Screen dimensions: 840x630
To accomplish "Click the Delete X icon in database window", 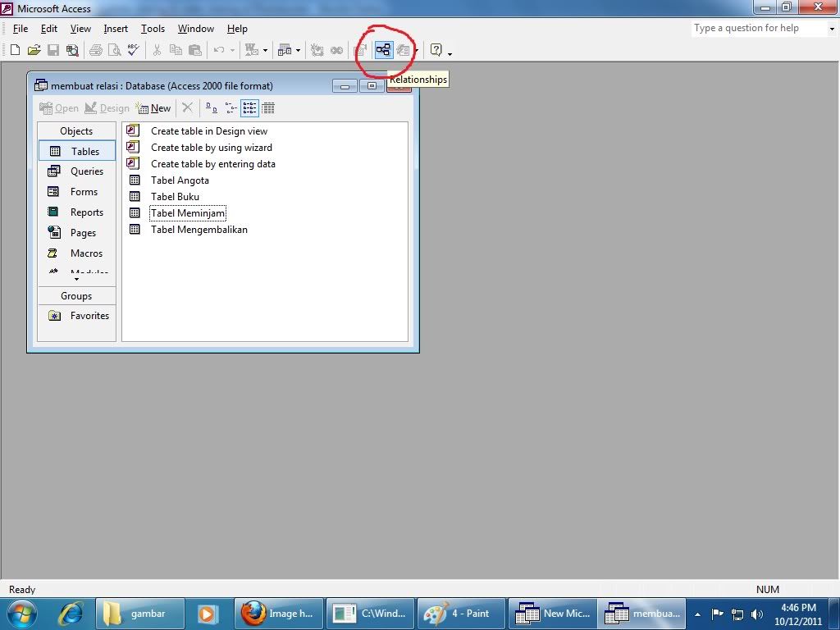I will coord(187,107).
